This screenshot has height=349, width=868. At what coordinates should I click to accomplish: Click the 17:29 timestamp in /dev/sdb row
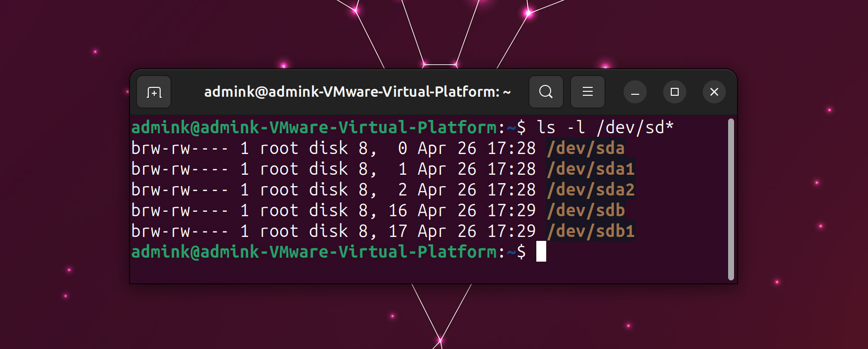pyautogui.click(x=512, y=210)
